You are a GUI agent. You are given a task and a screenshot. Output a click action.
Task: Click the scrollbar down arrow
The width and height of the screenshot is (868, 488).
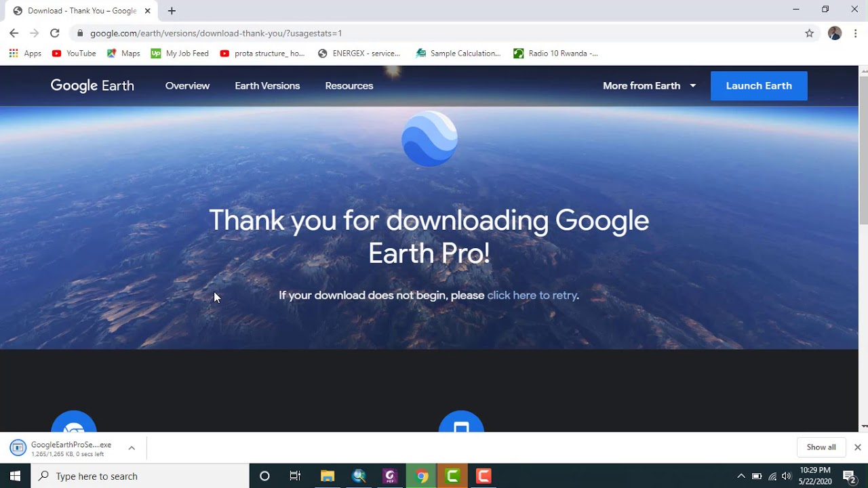click(x=863, y=427)
